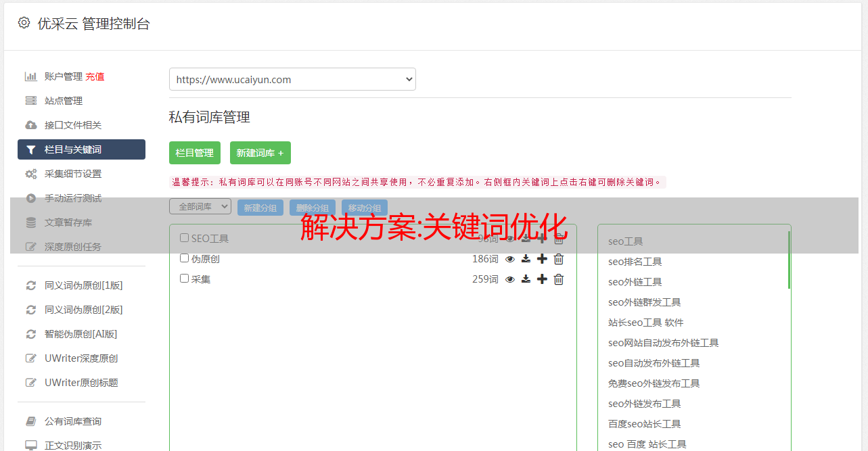Click the 新建分组 button
This screenshot has height=451, width=868.
(260, 208)
